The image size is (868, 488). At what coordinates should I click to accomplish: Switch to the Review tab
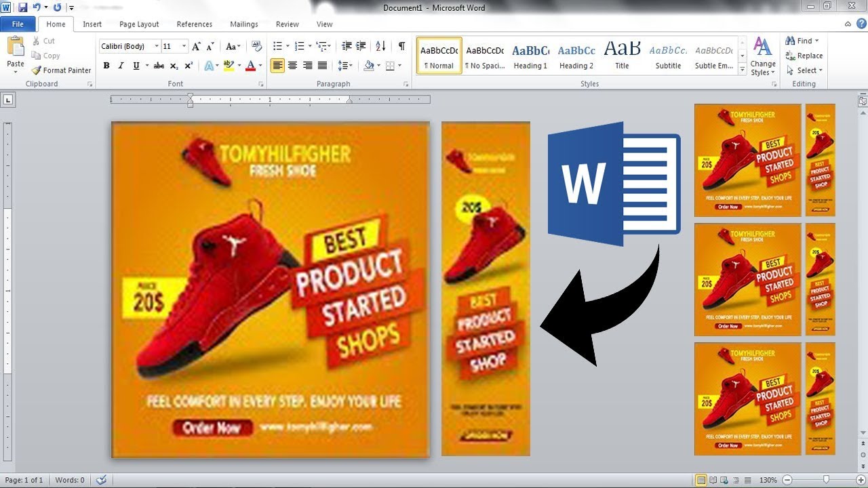288,24
